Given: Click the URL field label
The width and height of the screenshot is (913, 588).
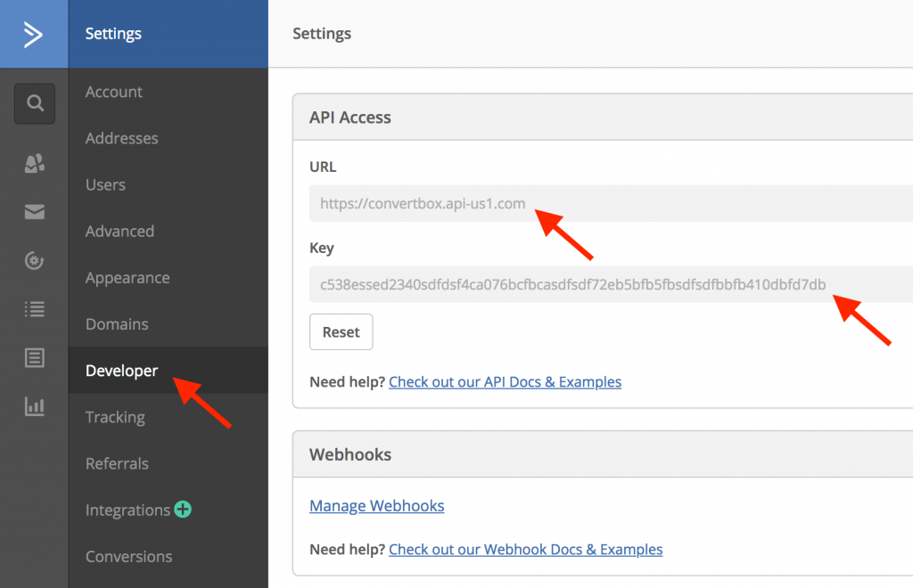Looking at the screenshot, I should tap(323, 167).
